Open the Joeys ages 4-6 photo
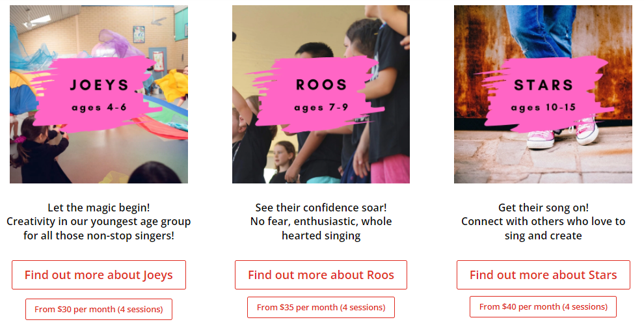 99,94
